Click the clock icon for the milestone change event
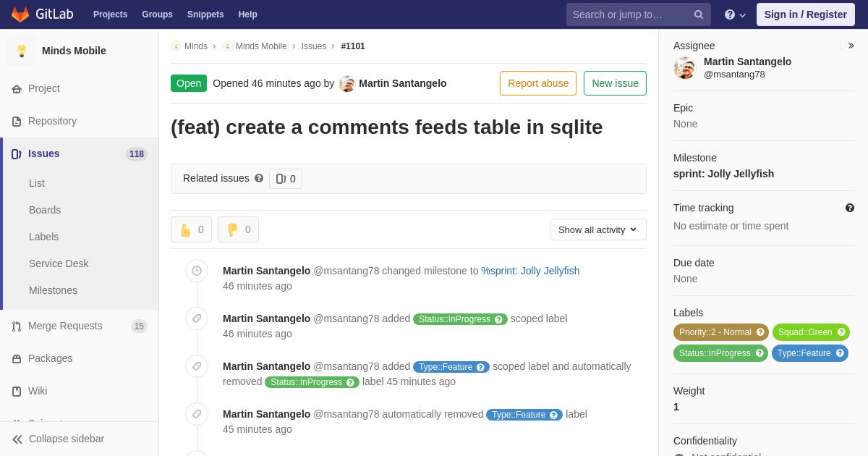The width and height of the screenshot is (868, 456). (197, 271)
